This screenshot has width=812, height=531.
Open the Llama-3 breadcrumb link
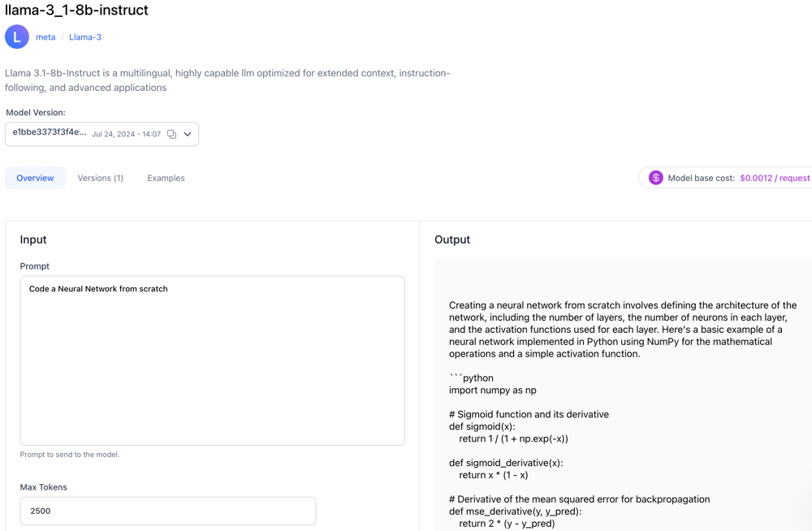(x=85, y=37)
